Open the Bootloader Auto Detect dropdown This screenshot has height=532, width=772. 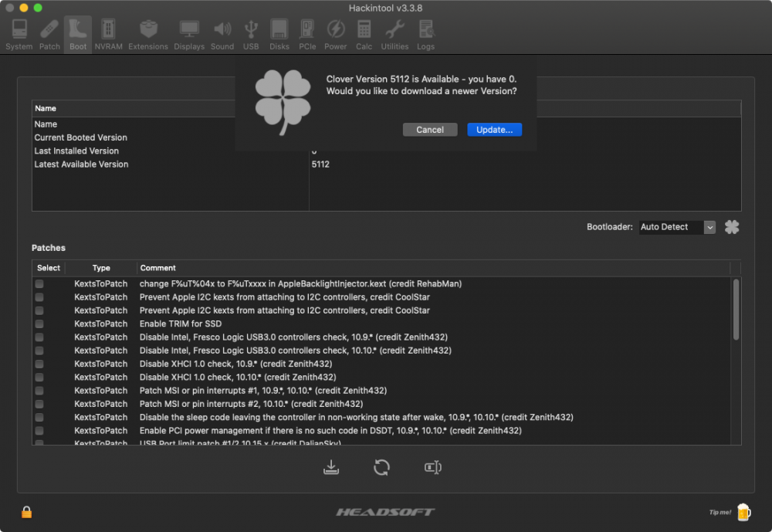click(x=677, y=227)
